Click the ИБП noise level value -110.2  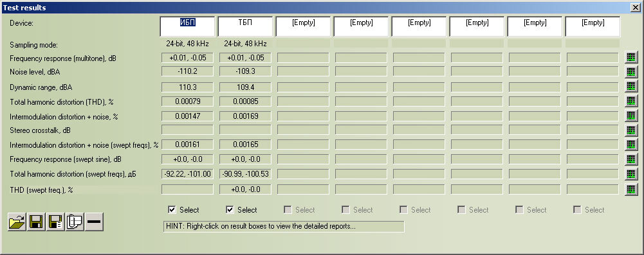click(187, 72)
